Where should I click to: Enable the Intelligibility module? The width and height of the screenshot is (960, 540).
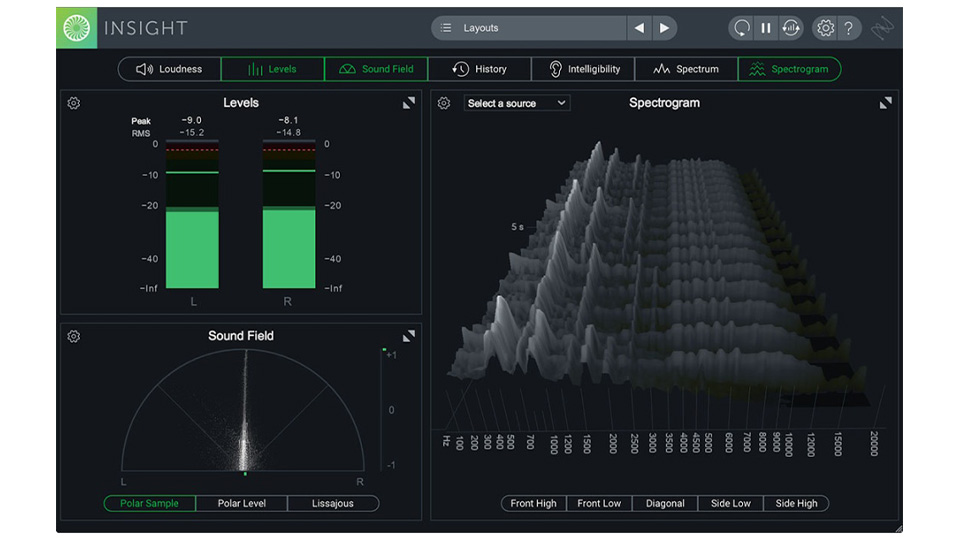pyautogui.click(x=585, y=69)
